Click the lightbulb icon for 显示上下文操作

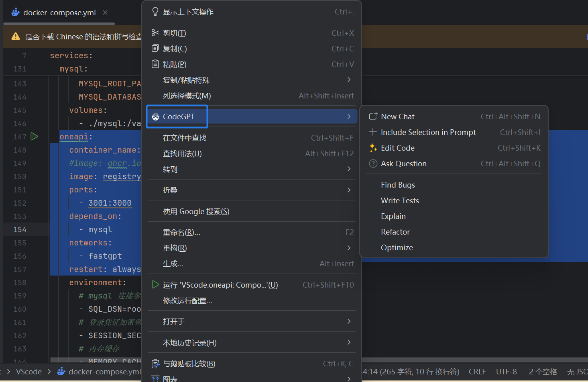pos(155,12)
